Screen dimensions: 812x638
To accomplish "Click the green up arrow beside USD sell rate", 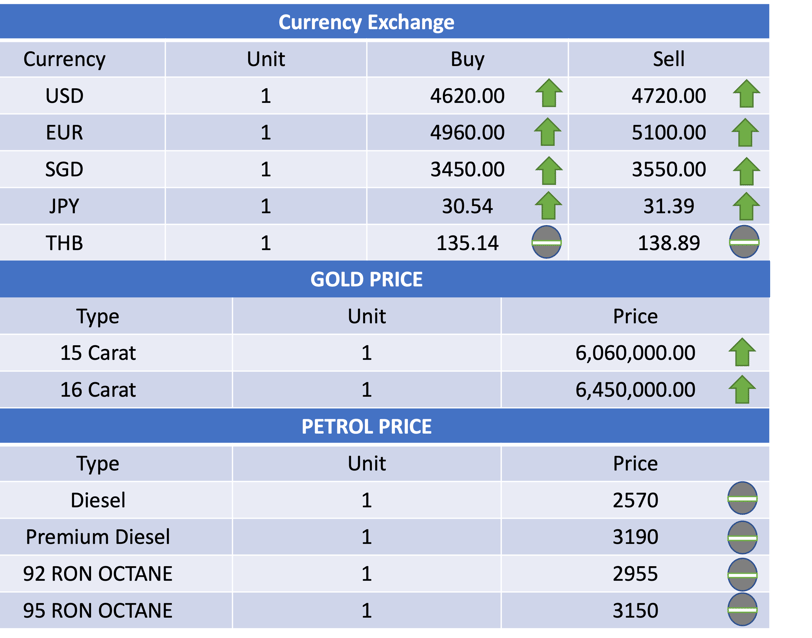I will (x=746, y=96).
